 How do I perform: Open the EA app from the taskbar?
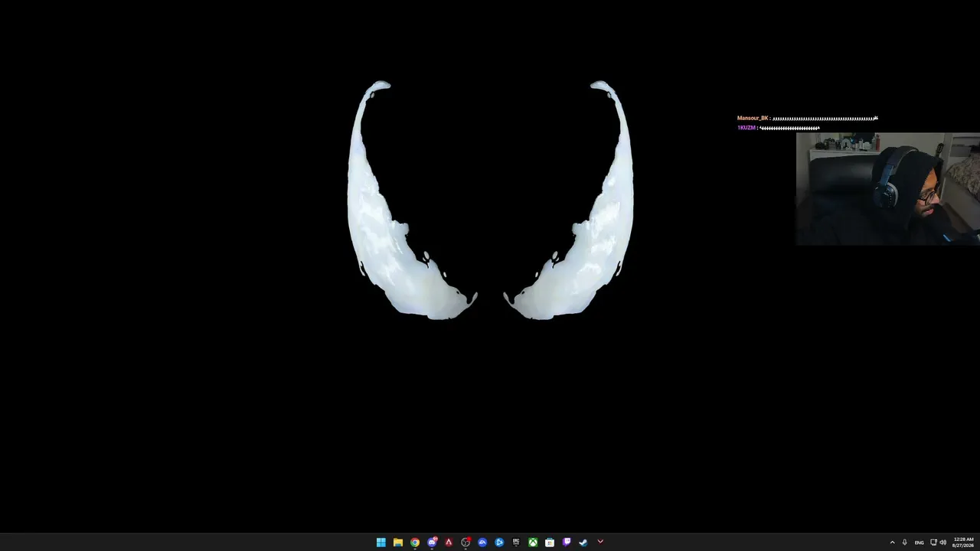[x=482, y=543]
